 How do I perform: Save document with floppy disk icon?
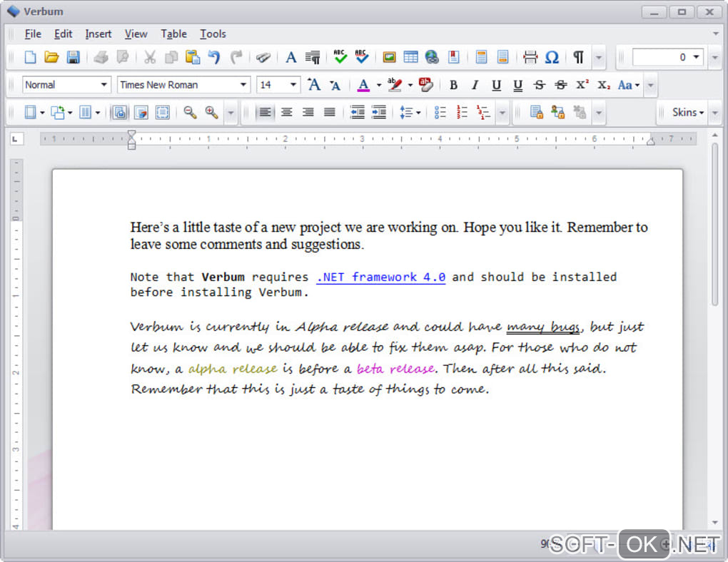tap(73, 58)
